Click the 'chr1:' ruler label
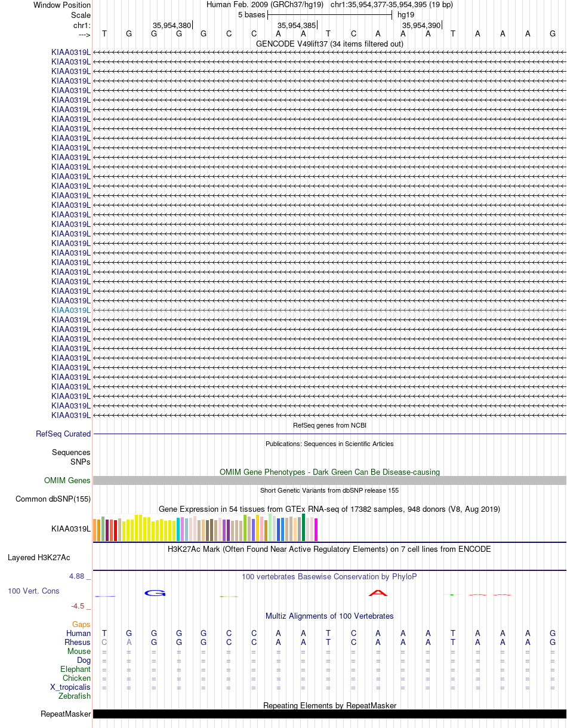This screenshot has width=567, height=728. (x=82, y=26)
